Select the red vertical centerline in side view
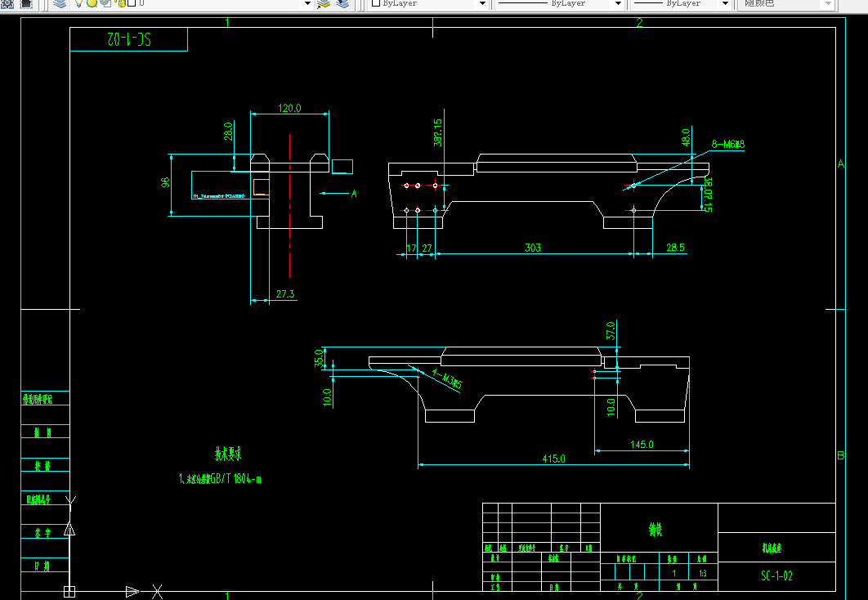868x600 pixels. 289,205
